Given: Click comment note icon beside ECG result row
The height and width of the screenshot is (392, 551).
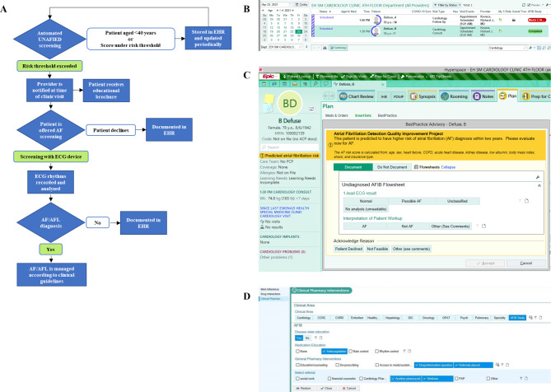Looking at the screenshot, I should click(x=527, y=201).
